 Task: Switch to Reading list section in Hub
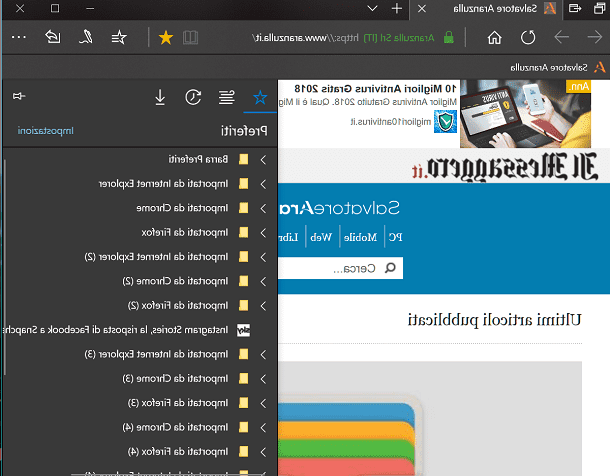coord(226,97)
